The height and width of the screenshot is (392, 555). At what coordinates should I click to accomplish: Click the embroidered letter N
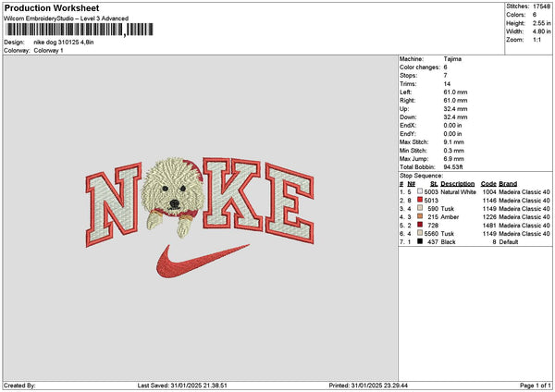coord(114,204)
